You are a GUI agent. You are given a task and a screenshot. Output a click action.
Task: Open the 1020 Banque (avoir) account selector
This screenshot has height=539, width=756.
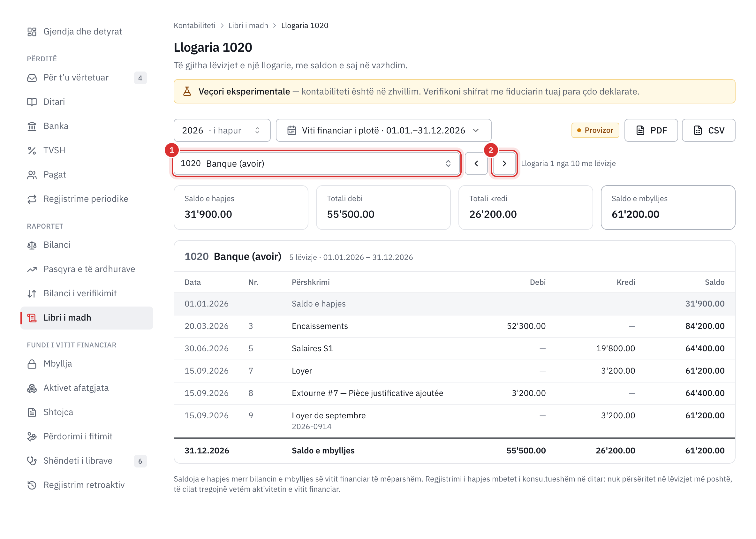[x=317, y=163]
